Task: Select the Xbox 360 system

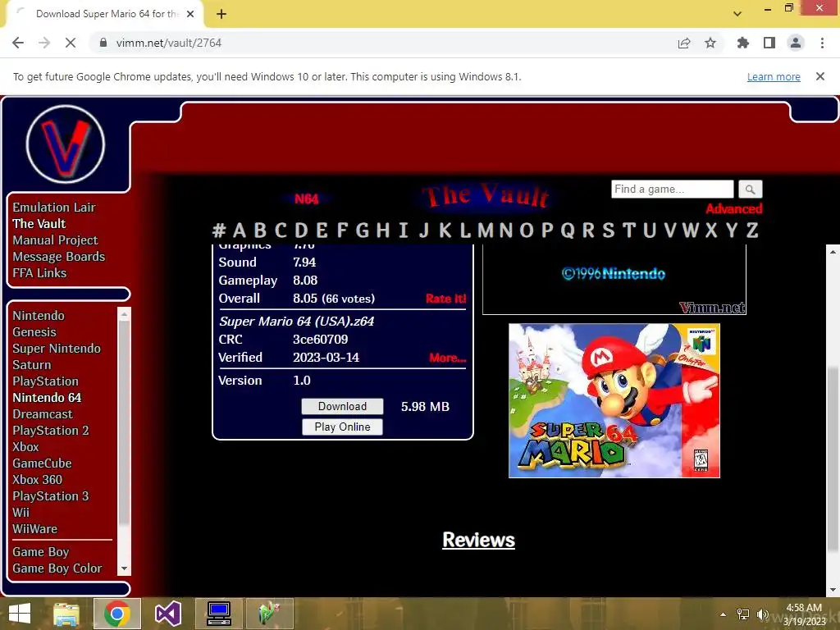Action: tap(37, 479)
